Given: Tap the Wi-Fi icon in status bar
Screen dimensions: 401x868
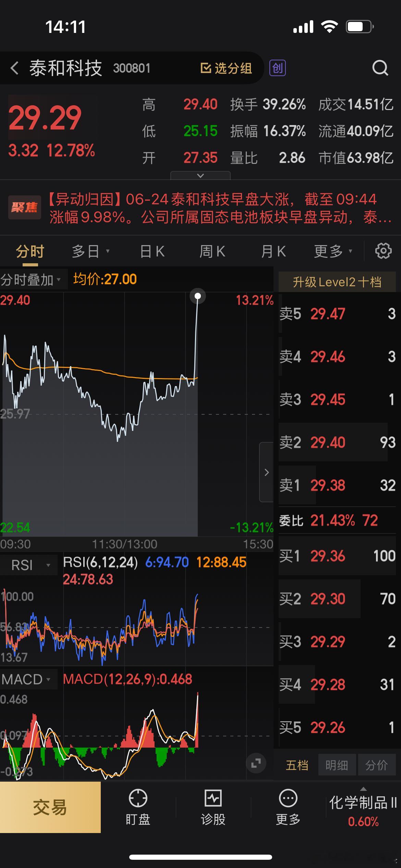Looking at the screenshot, I should (x=329, y=27).
